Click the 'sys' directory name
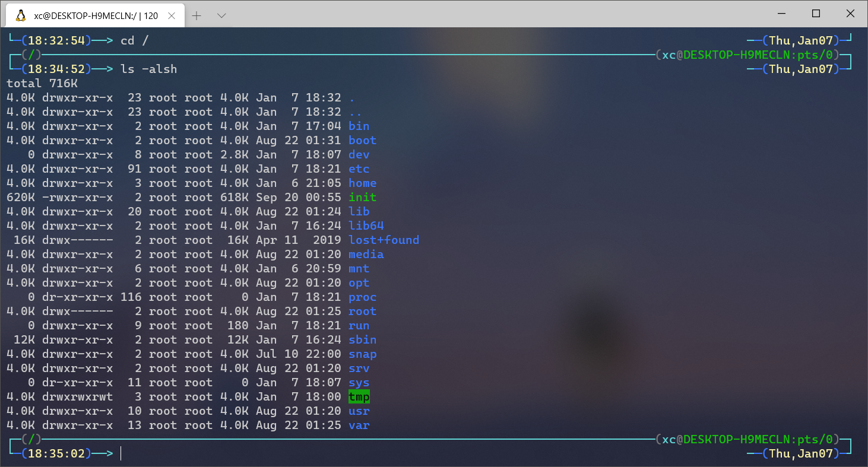868x467 pixels. (359, 382)
